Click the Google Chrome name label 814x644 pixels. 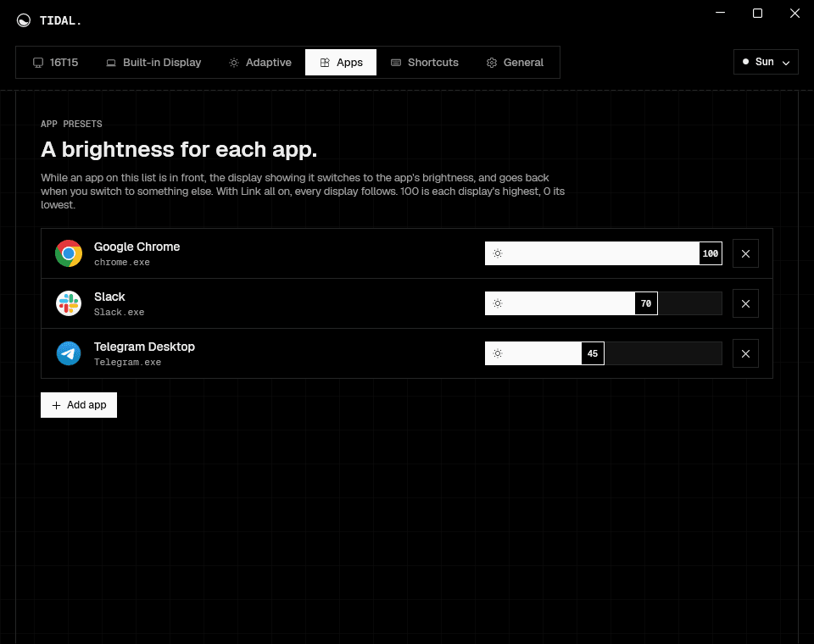pyautogui.click(x=137, y=247)
